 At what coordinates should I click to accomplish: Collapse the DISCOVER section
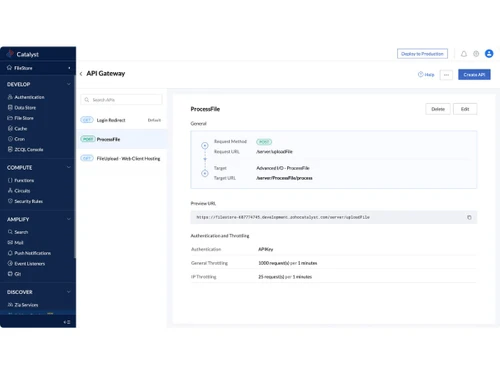click(69, 292)
